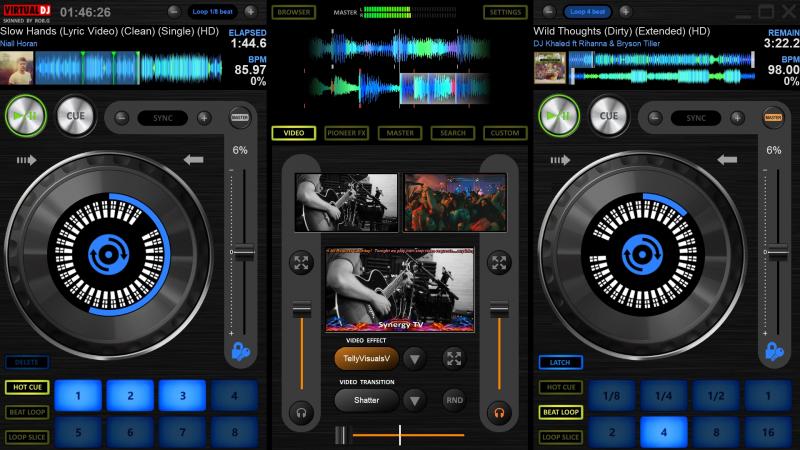This screenshot has height=450, width=800.
Task: Toggle play/pause on left deck
Action: (x=26, y=116)
